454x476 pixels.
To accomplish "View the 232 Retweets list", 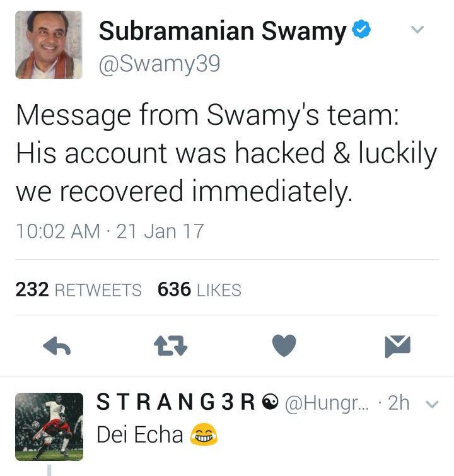I will tap(78, 289).
